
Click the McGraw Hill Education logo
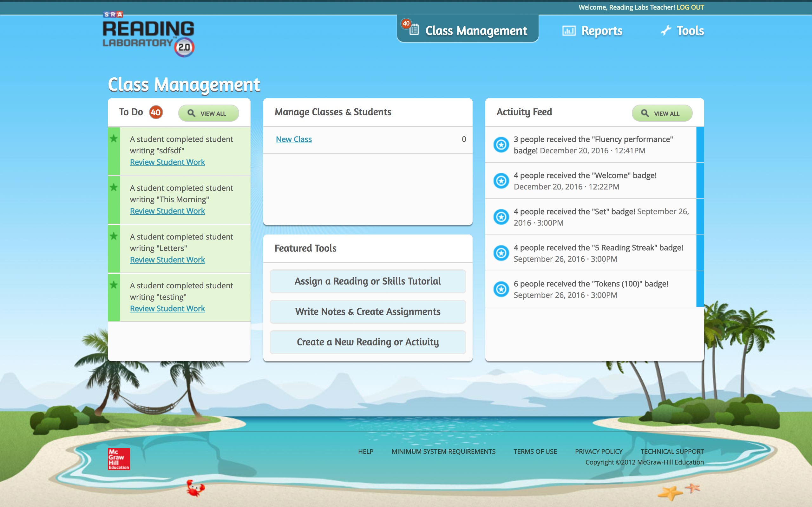(119, 459)
